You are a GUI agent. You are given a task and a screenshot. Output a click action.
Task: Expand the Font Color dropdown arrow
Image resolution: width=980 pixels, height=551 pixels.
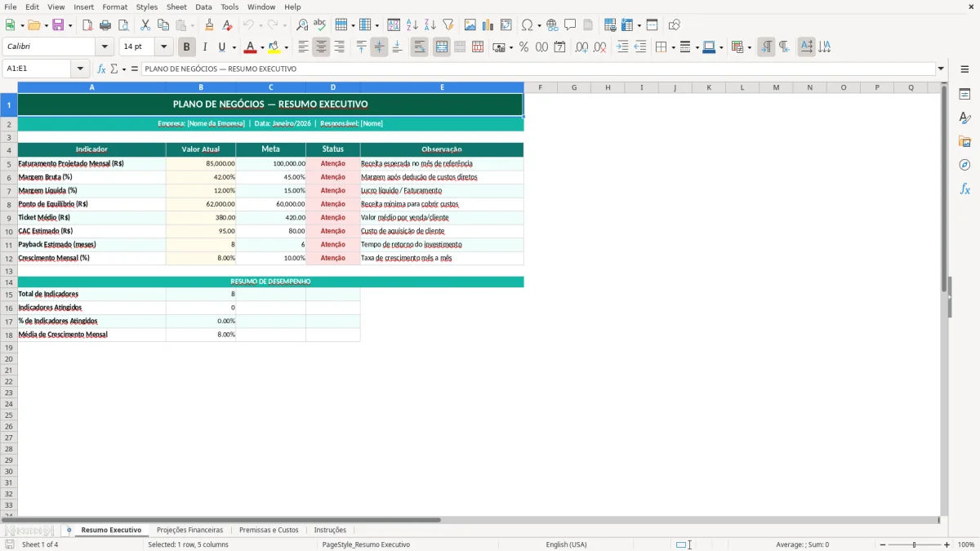[262, 47]
